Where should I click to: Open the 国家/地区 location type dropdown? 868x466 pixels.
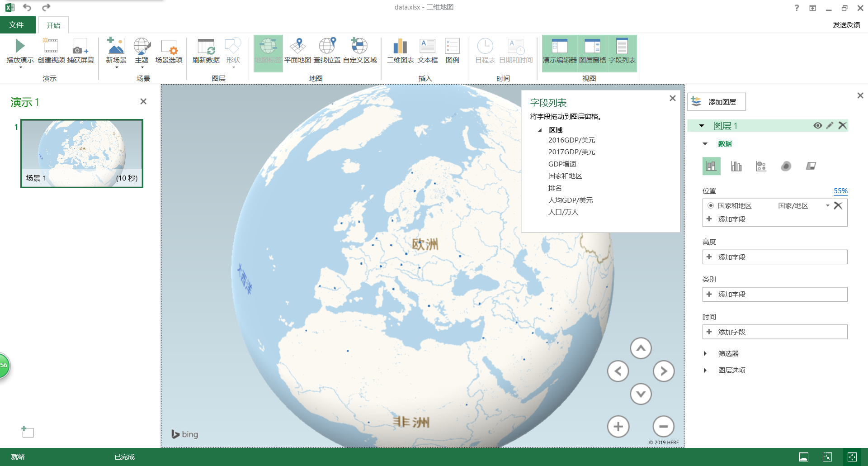827,205
